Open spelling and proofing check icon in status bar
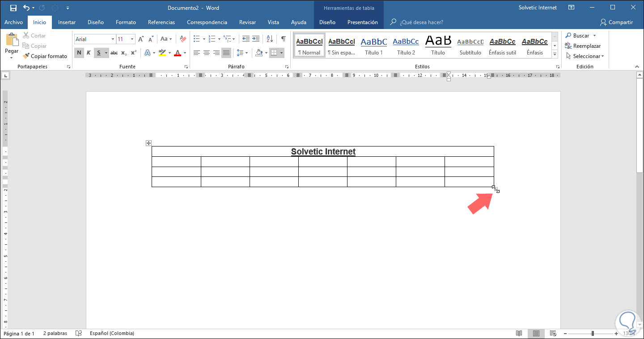This screenshot has height=339, width=644. 79,334
